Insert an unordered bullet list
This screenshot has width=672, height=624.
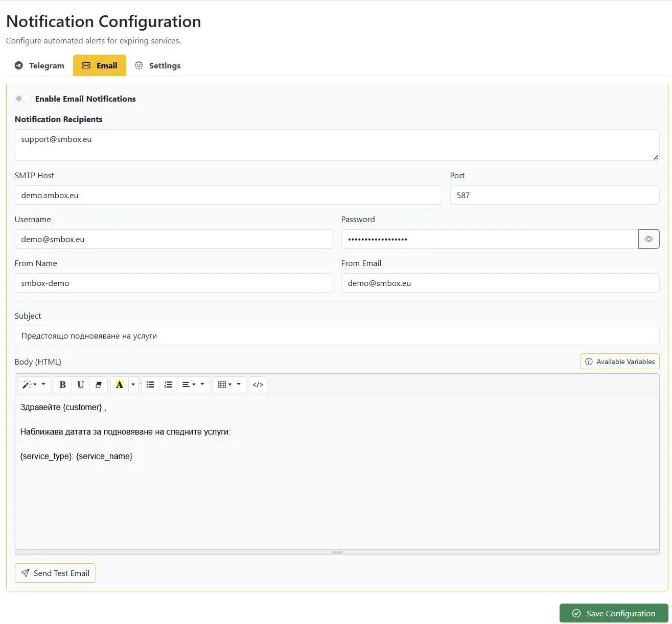coord(150,385)
